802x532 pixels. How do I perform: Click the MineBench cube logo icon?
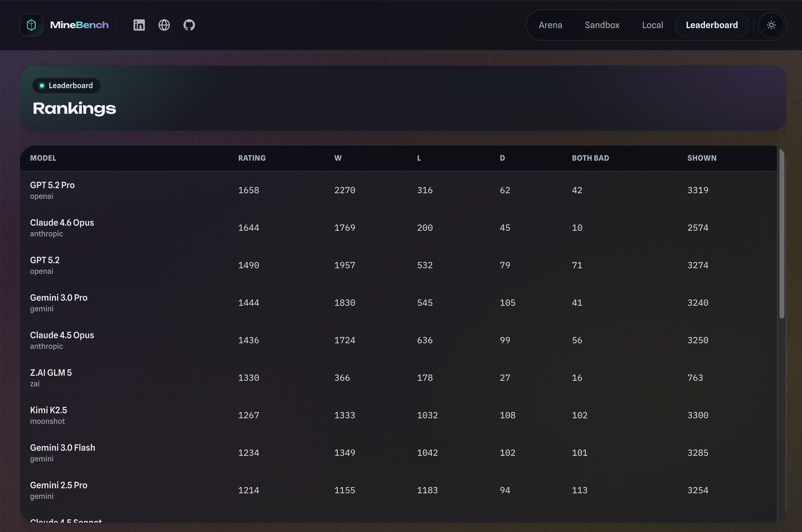click(31, 25)
